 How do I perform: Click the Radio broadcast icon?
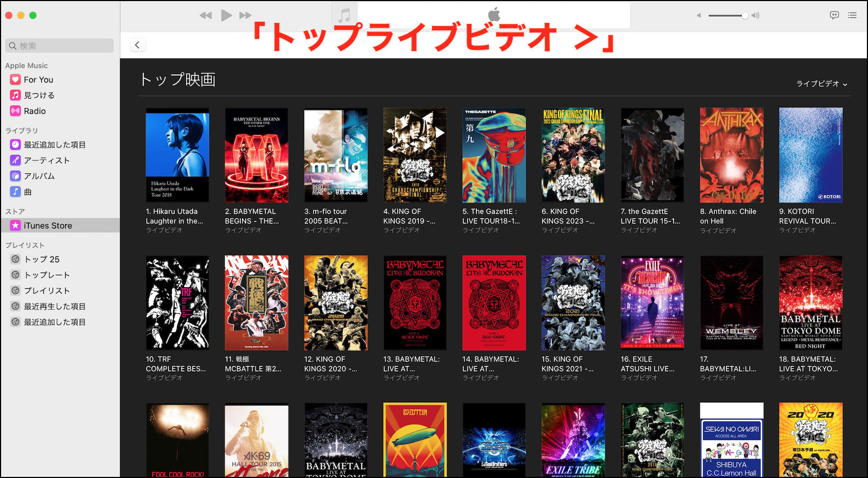pos(15,111)
